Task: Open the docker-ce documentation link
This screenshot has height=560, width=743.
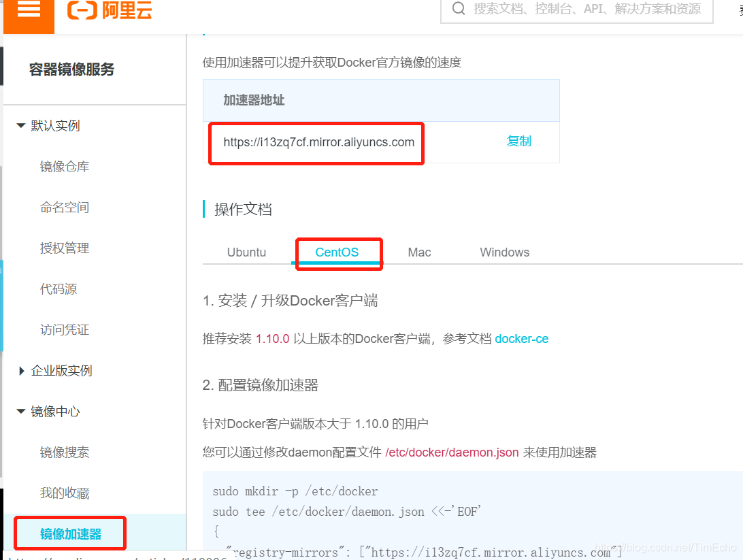Action: [x=522, y=339]
